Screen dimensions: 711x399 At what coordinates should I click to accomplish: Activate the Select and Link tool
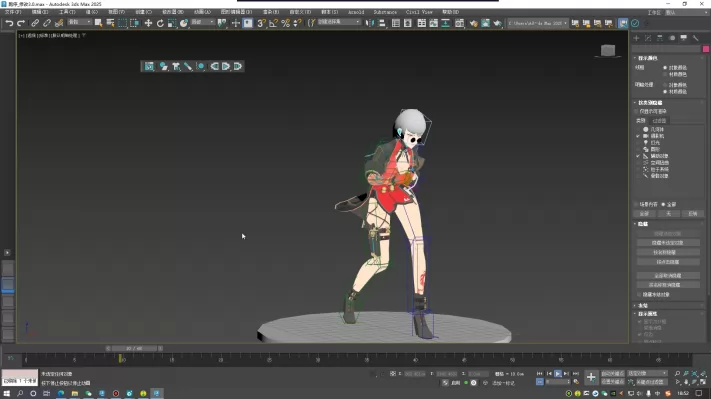(35, 23)
